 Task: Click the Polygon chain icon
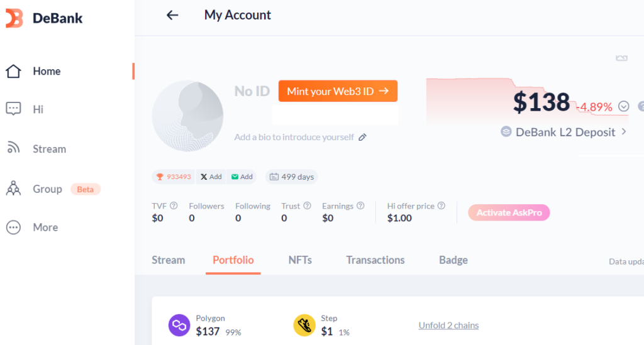[179, 326]
